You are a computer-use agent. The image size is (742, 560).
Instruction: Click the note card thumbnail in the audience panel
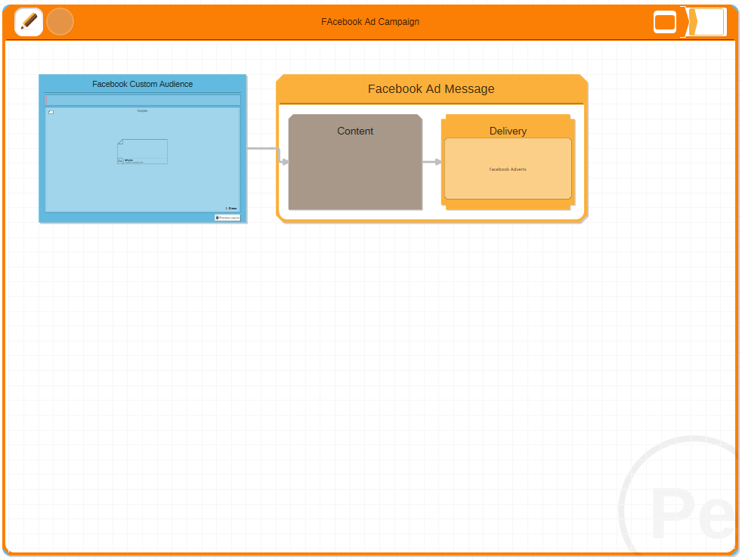(x=143, y=151)
